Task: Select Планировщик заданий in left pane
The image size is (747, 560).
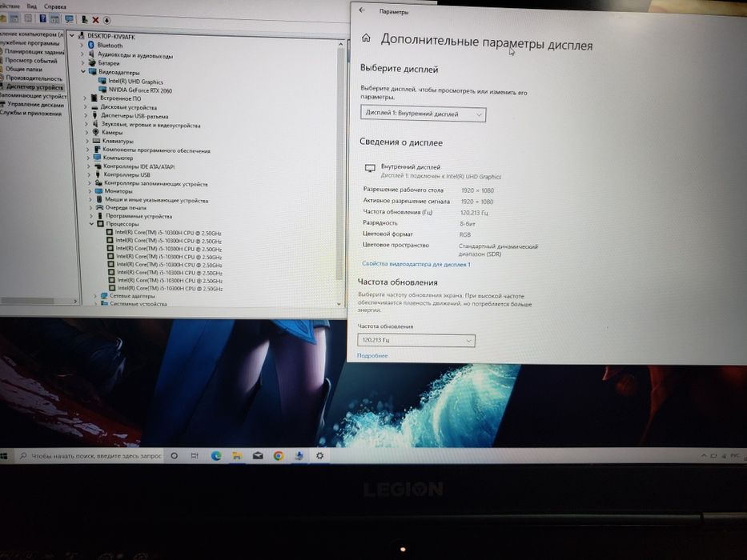Action: tap(34, 52)
